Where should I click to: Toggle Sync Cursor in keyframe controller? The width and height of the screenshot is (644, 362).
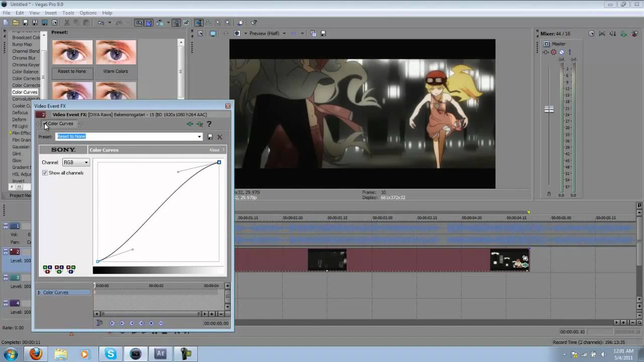[99, 323]
